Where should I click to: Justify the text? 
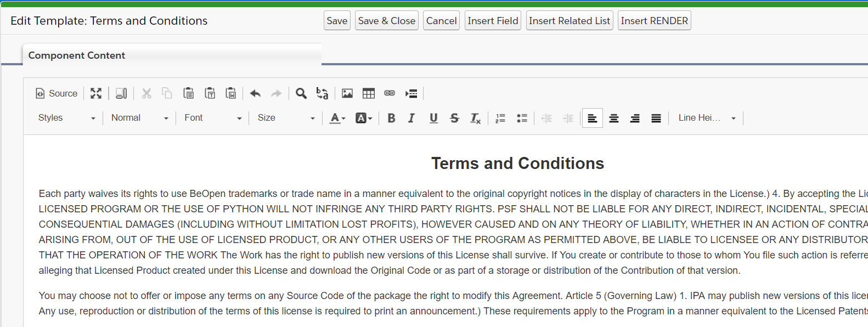(656, 118)
